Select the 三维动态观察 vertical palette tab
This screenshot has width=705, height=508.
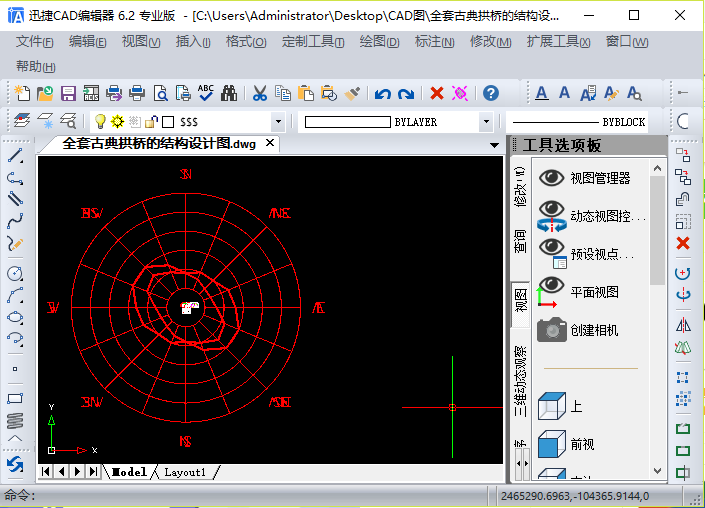pyautogui.click(x=520, y=380)
